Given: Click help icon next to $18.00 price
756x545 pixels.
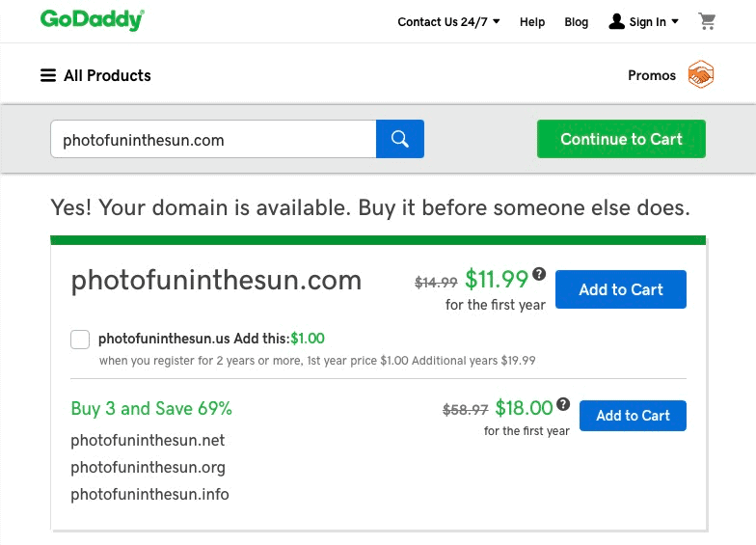Looking at the screenshot, I should (x=563, y=403).
